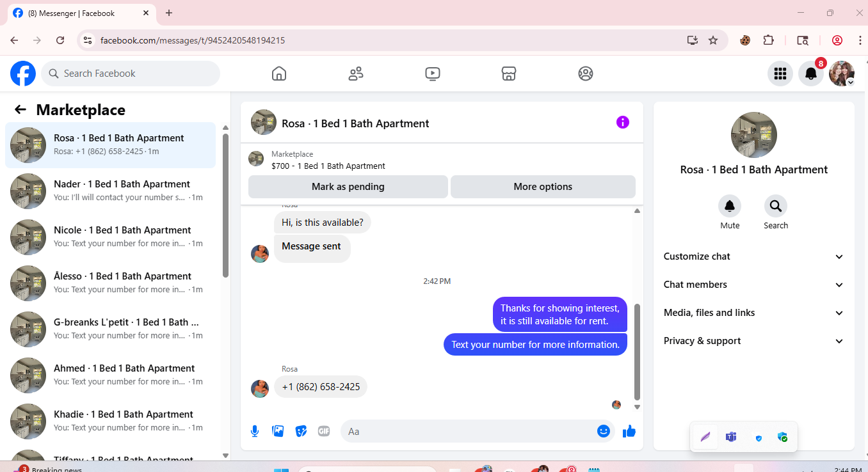Open Chrome three-dot menu

coord(860,40)
